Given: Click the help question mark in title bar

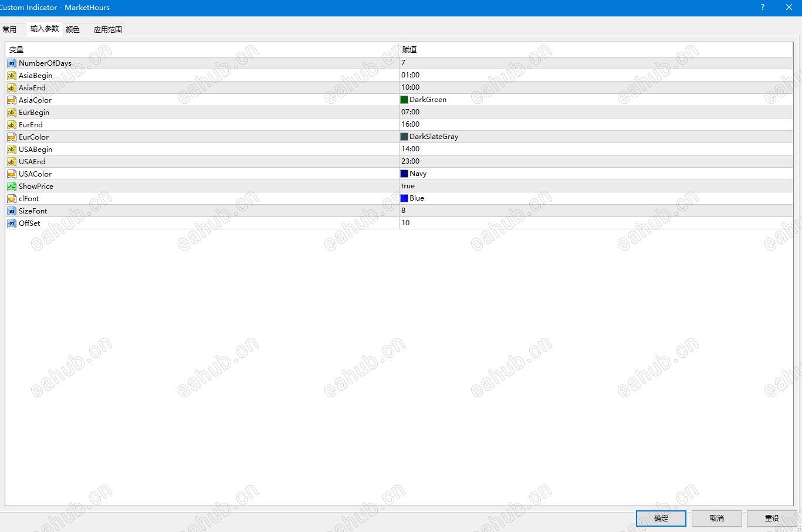Looking at the screenshot, I should pyautogui.click(x=762, y=7).
